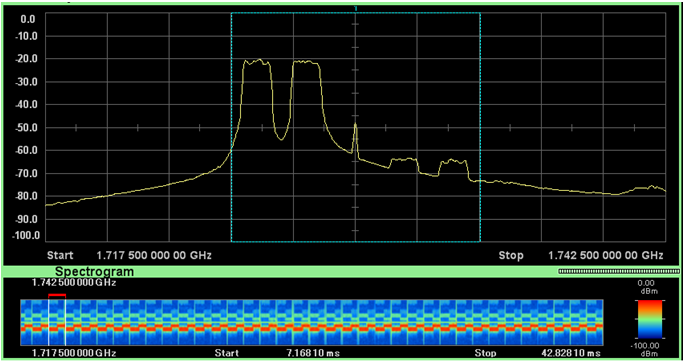Click the spectrogram time axis Start label

click(x=226, y=352)
